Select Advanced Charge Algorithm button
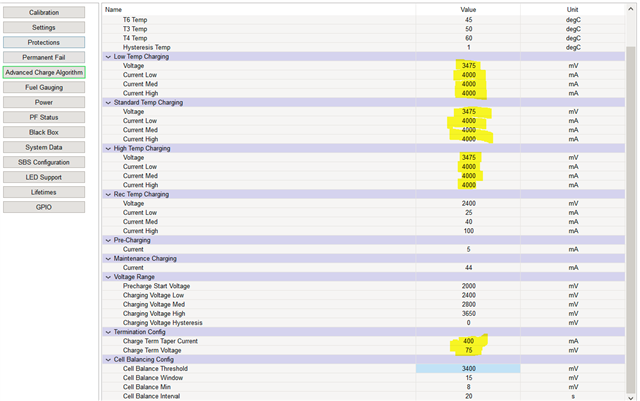The height and width of the screenshot is (401, 640). pyautogui.click(x=44, y=72)
